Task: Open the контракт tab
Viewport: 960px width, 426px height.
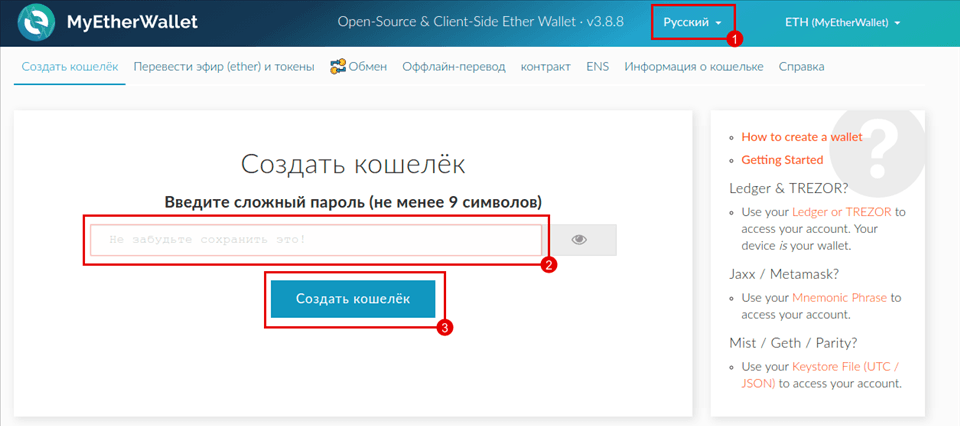Action: tap(546, 67)
